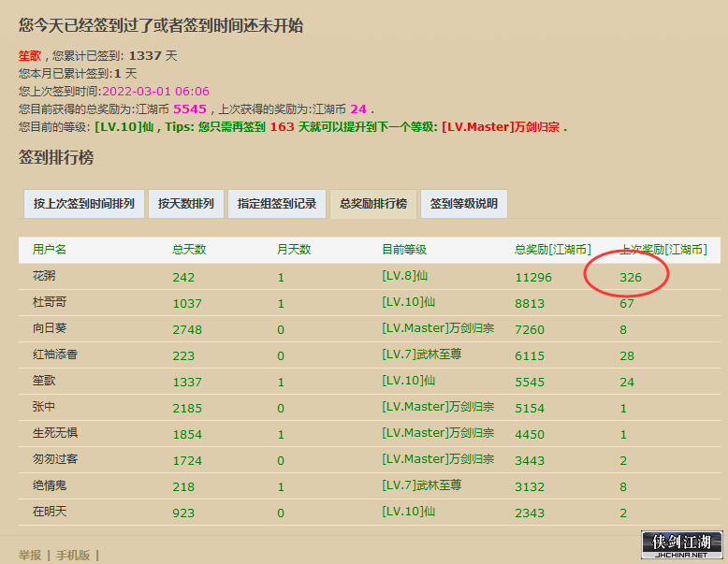Click total reward value 3443
Viewport: 728px width, 564px height.
coord(530,461)
